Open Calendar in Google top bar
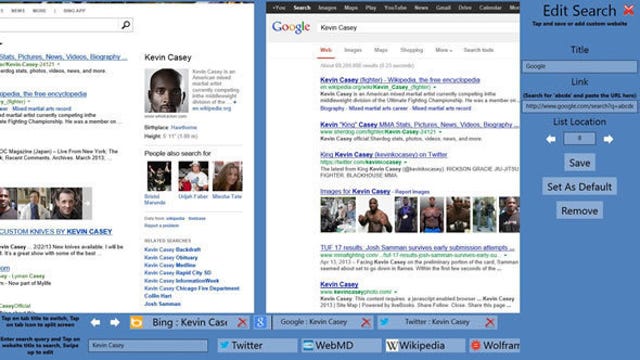The image size is (640, 360). click(x=490, y=8)
